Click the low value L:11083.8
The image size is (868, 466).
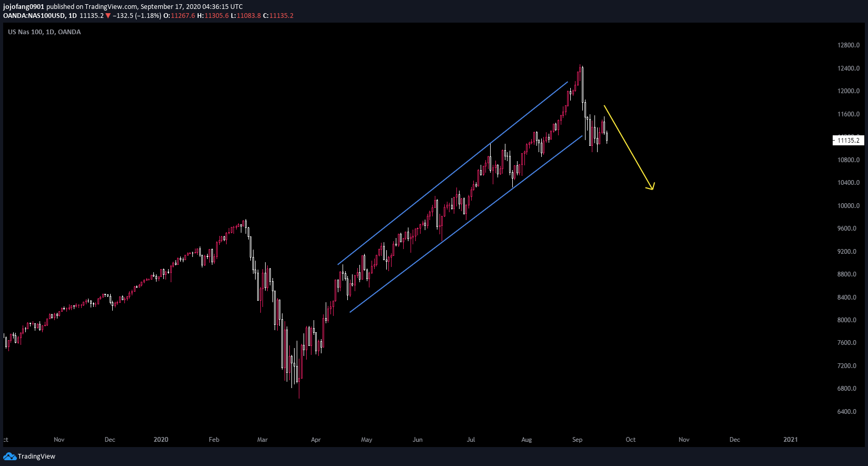(x=246, y=16)
